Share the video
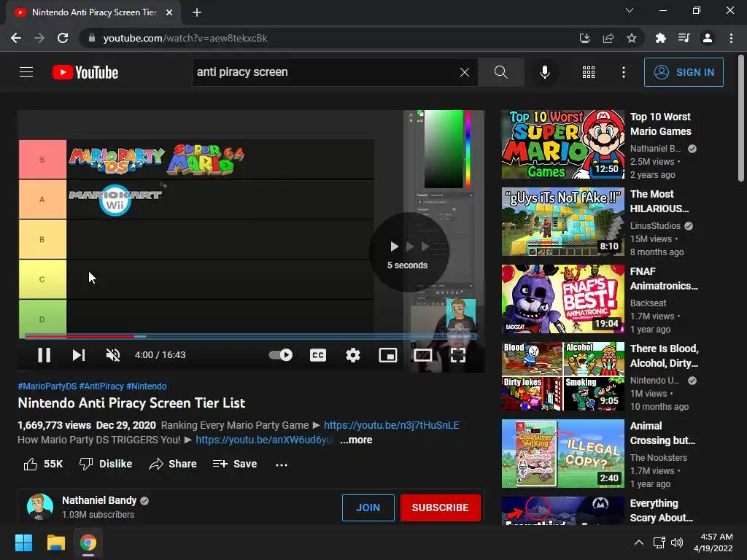Viewport: 747px width, 560px height. click(x=172, y=464)
